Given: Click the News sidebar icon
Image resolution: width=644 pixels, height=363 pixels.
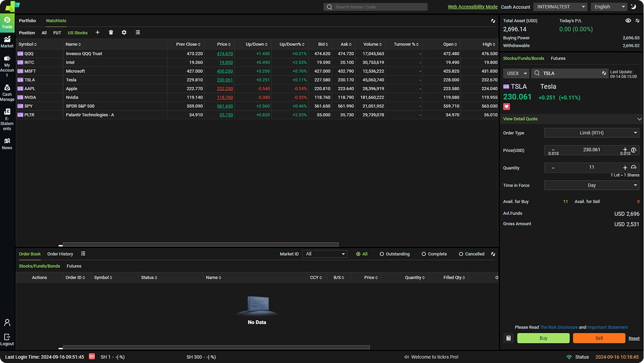Looking at the screenshot, I should coord(7,144).
